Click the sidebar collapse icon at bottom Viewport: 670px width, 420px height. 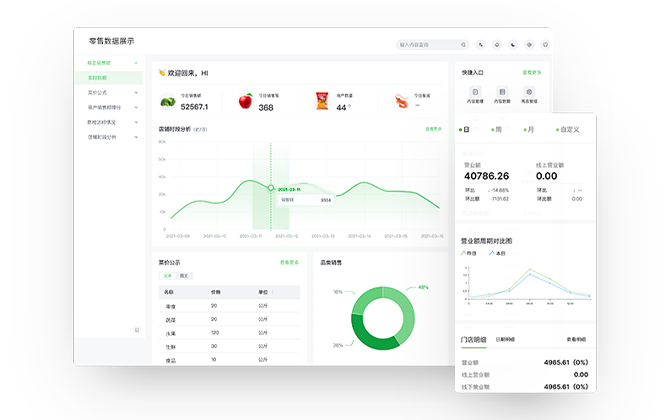pos(137,329)
